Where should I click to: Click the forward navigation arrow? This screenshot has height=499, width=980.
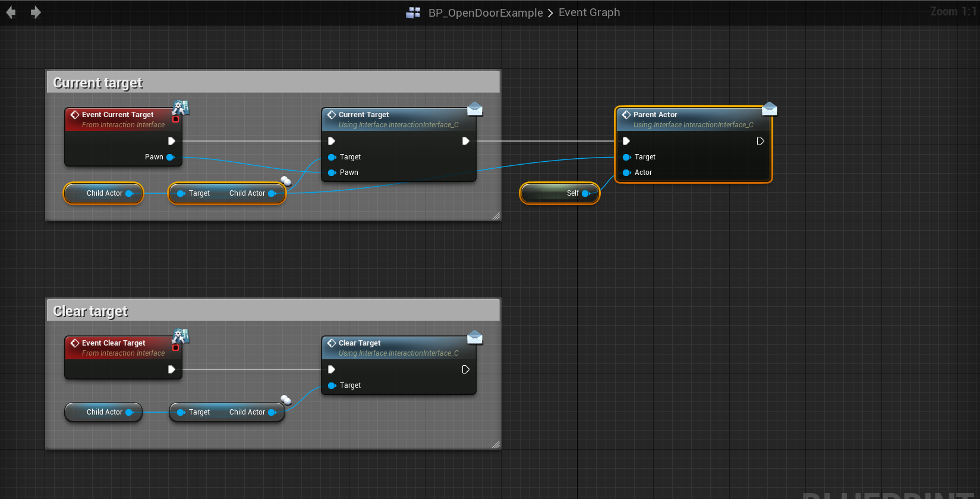coord(36,12)
